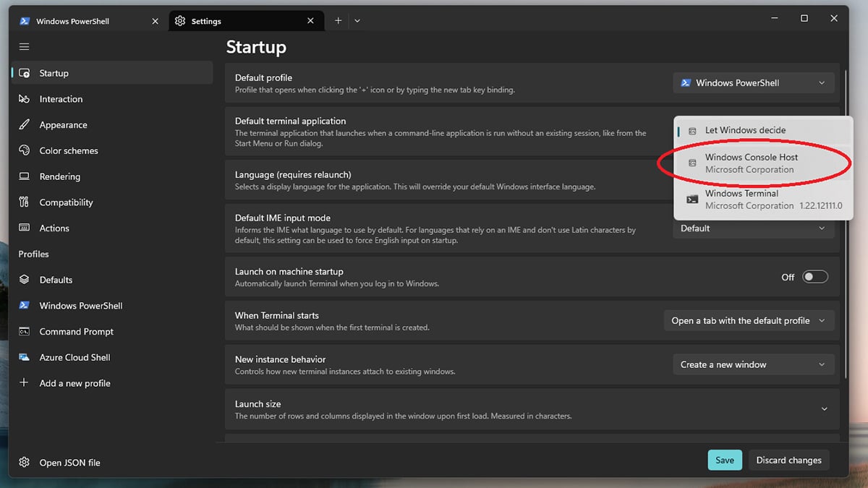Open the Interaction settings page

(112, 99)
